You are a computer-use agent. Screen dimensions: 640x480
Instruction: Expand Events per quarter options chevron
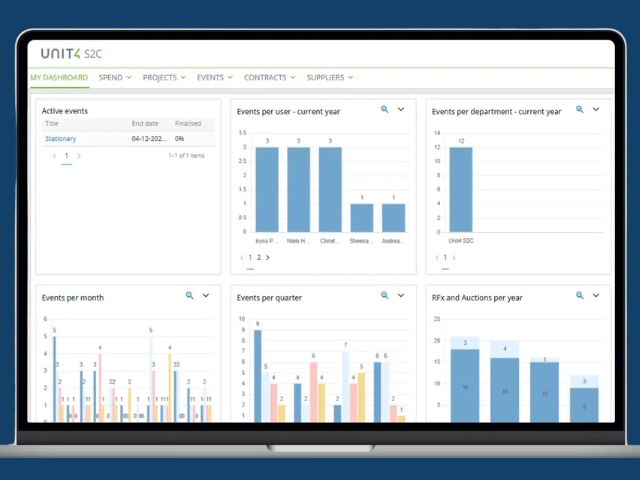(x=401, y=296)
